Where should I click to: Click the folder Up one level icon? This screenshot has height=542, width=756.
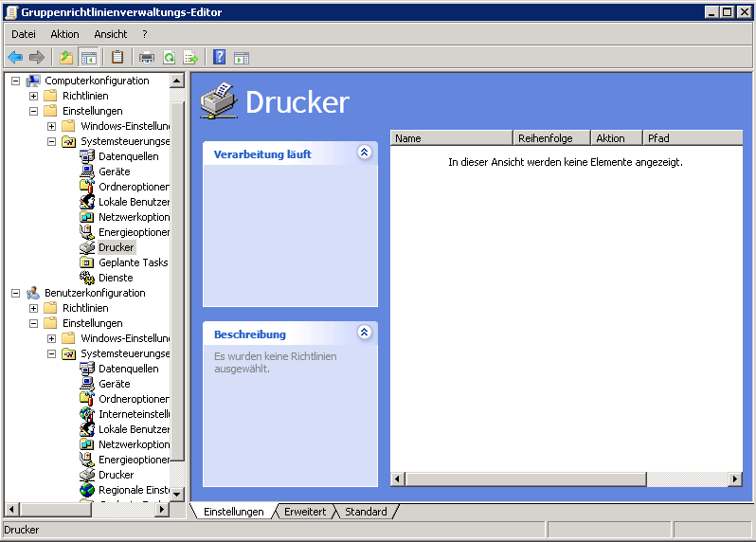tap(66, 58)
